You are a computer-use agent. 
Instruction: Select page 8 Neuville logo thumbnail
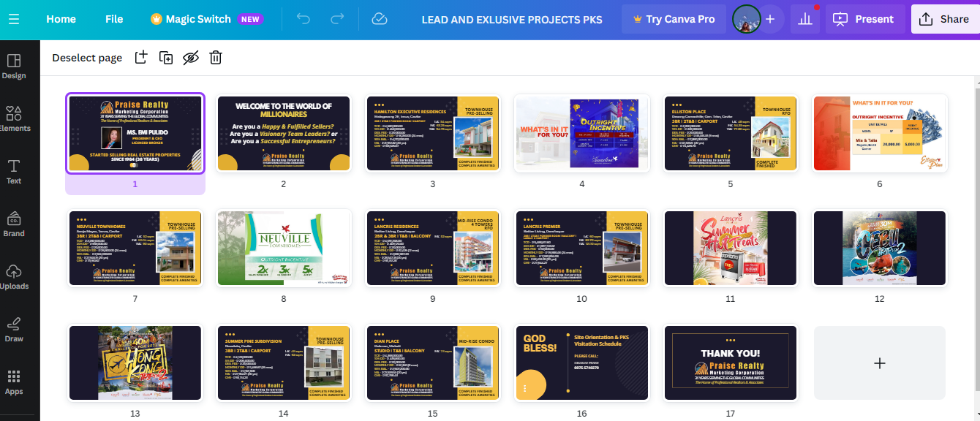click(x=284, y=248)
